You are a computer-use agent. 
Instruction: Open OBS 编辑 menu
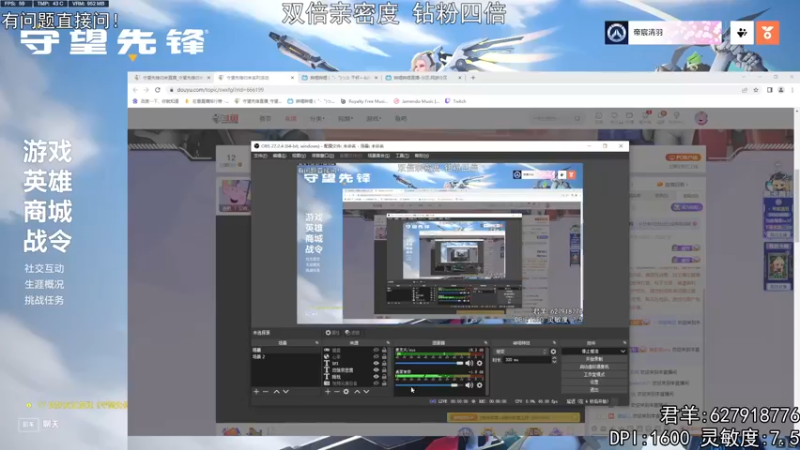tap(280, 156)
